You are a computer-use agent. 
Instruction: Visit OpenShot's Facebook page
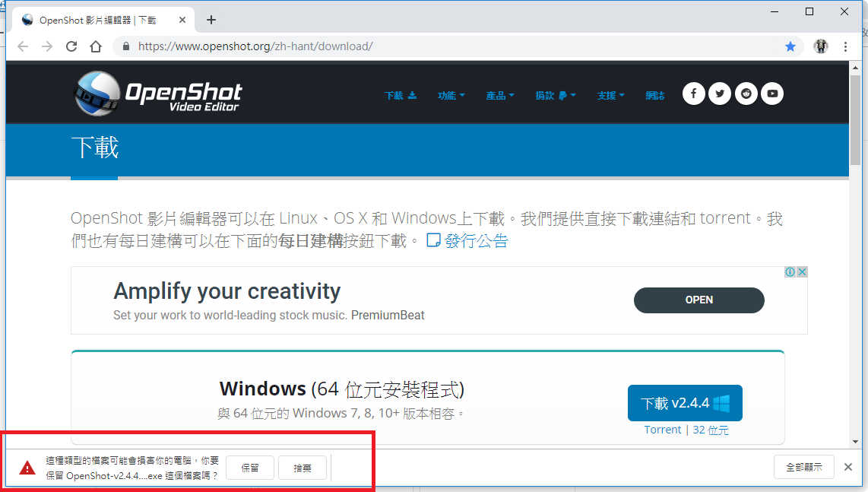pos(694,94)
